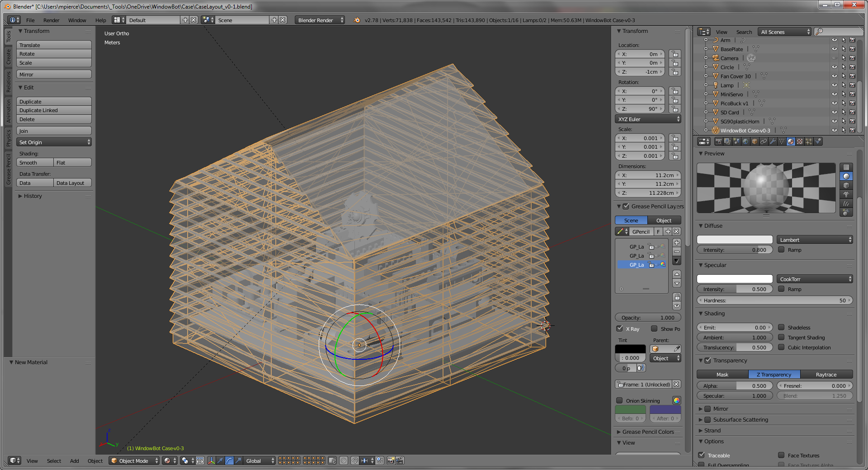Open the CookTorr specular shader dropdown
Image resolution: width=868 pixels, height=470 pixels.
[815, 279]
